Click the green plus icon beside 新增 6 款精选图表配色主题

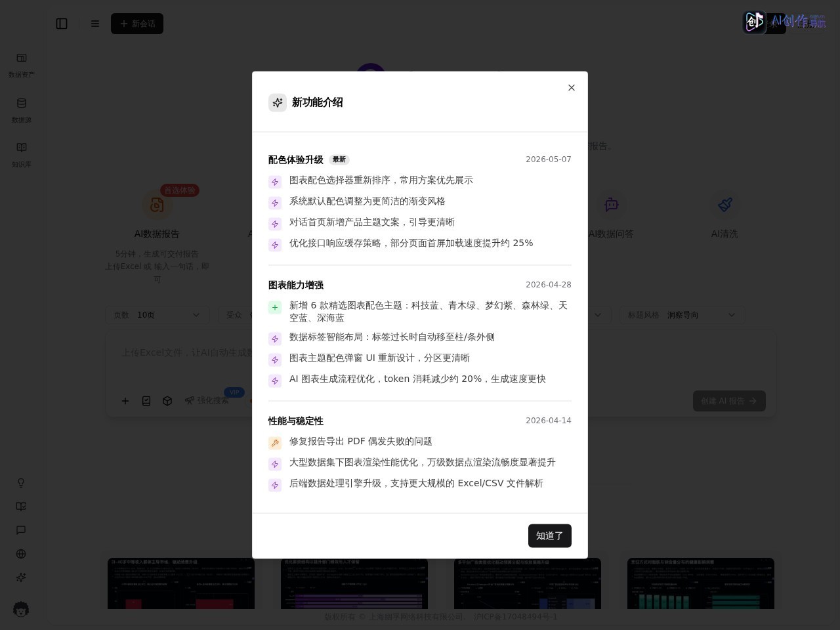(275, 307)
